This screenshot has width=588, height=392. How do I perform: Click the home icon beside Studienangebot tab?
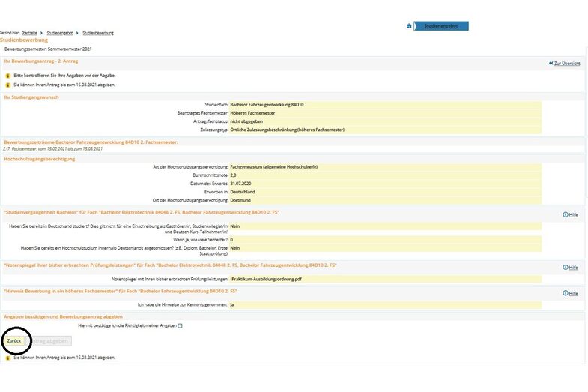tap(409, 26)
